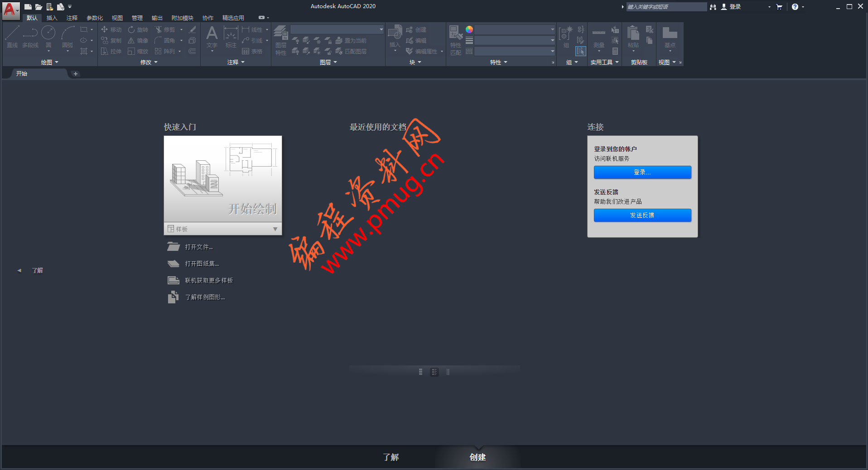The width and height of the screenshot is (868, 470).
Task: Click the 开始绘制 start drawing thumbnail
Action: pos(223,179)
